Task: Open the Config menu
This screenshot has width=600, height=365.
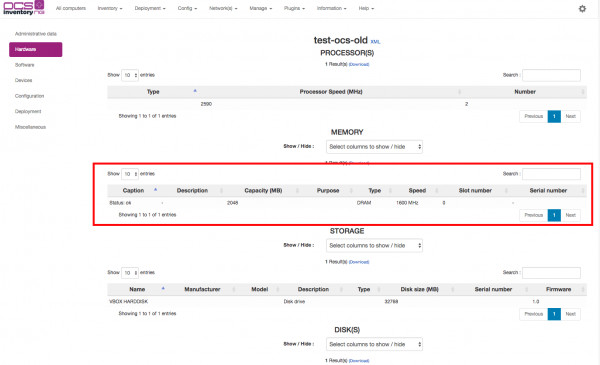Action: pos(187,8)
